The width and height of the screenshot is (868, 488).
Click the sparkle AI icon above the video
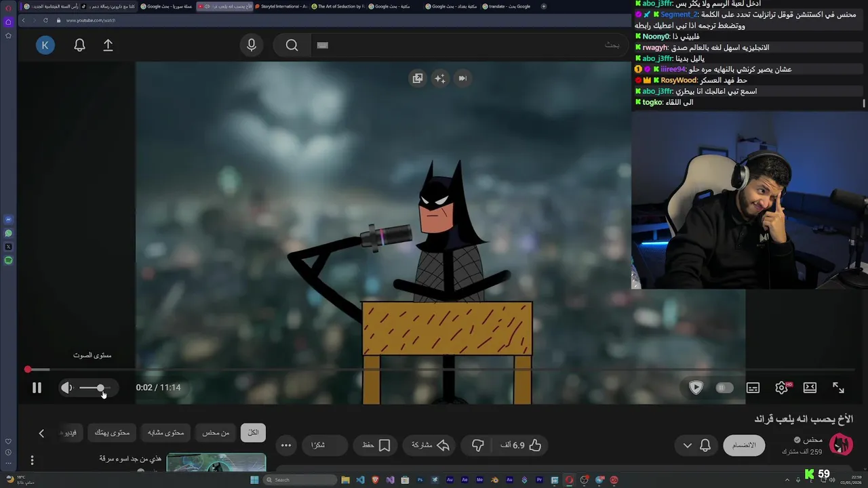click(x=440, y=78)
